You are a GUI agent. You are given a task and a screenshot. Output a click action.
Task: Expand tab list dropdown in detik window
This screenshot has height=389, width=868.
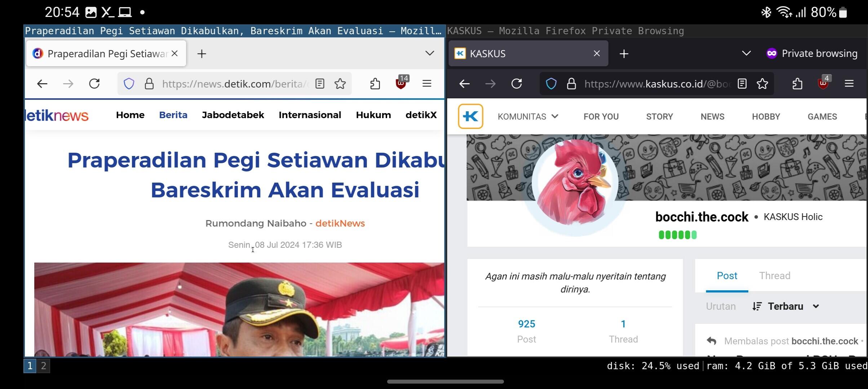point(429,53)
